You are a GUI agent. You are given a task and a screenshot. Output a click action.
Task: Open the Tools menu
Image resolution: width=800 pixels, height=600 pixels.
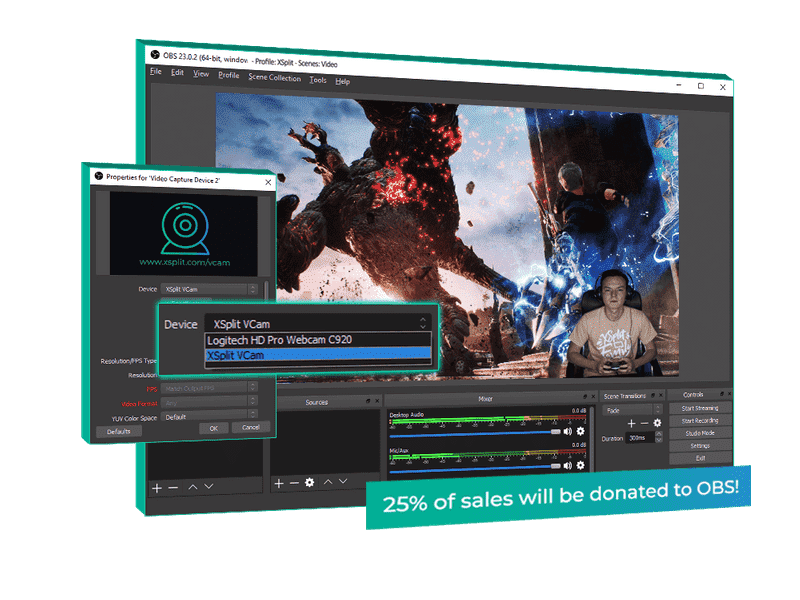[316, 77]
